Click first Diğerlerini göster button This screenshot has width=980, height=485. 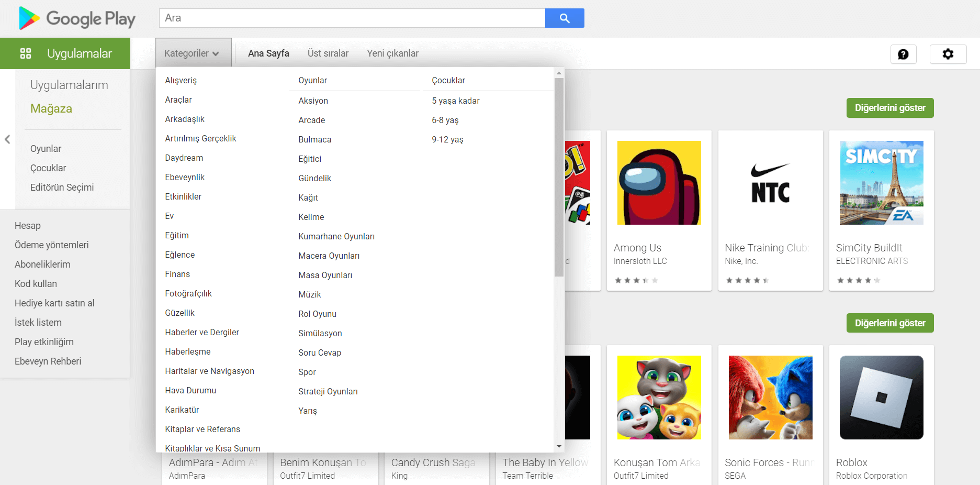point(890,108)
